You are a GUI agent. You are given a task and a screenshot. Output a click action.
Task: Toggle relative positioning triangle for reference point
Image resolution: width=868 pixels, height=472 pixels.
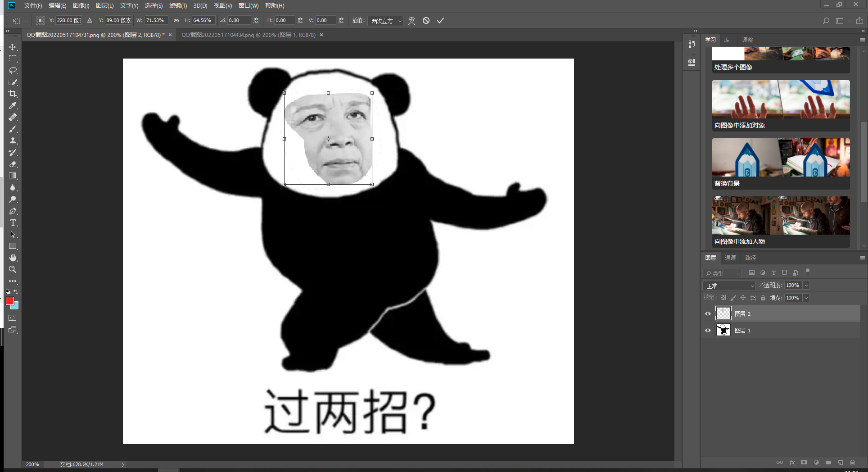90,20
